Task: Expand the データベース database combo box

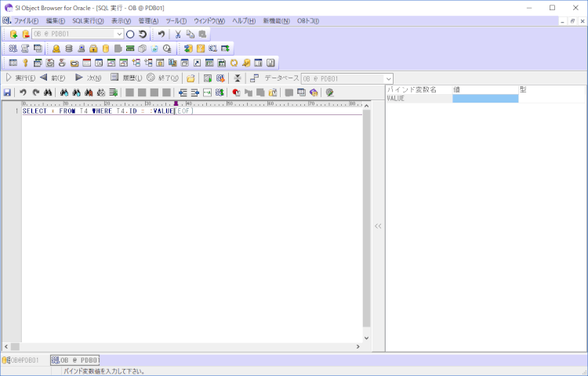Action: (x=388, y=78)
